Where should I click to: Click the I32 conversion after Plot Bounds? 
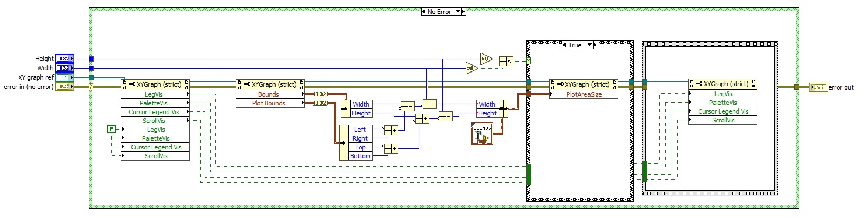pyautogui.click(x=320, y=103)
